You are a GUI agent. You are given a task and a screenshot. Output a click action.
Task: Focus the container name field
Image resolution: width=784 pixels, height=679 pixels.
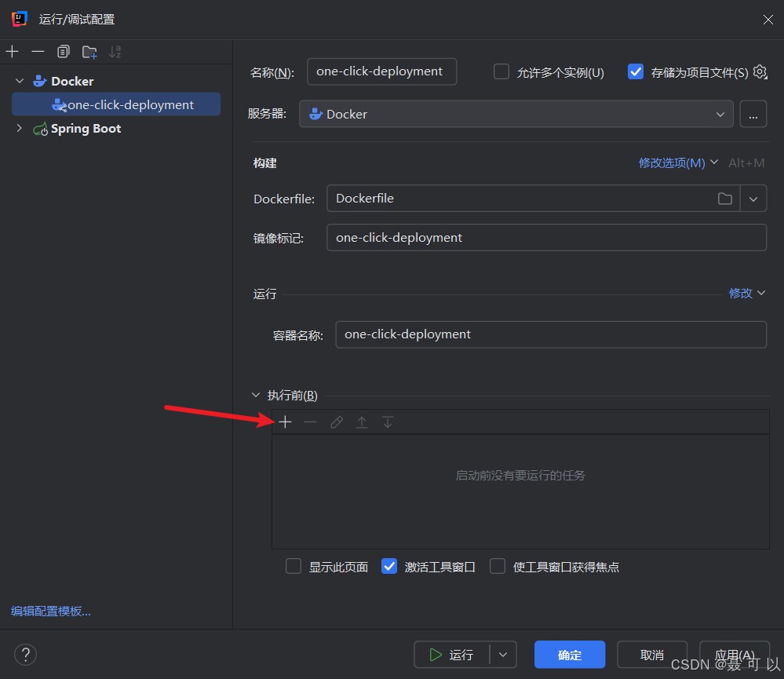551,334
